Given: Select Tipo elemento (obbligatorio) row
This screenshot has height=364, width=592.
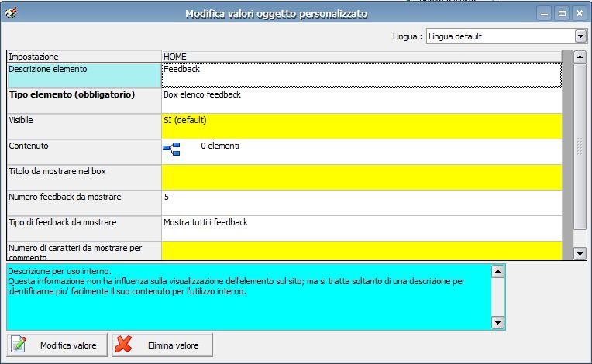Looking at the screenshot, I should 84,101.
